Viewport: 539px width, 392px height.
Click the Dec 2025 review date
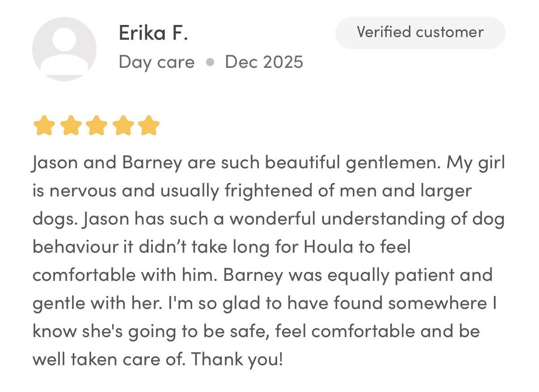pyautogui.click(x=264, y=62)
